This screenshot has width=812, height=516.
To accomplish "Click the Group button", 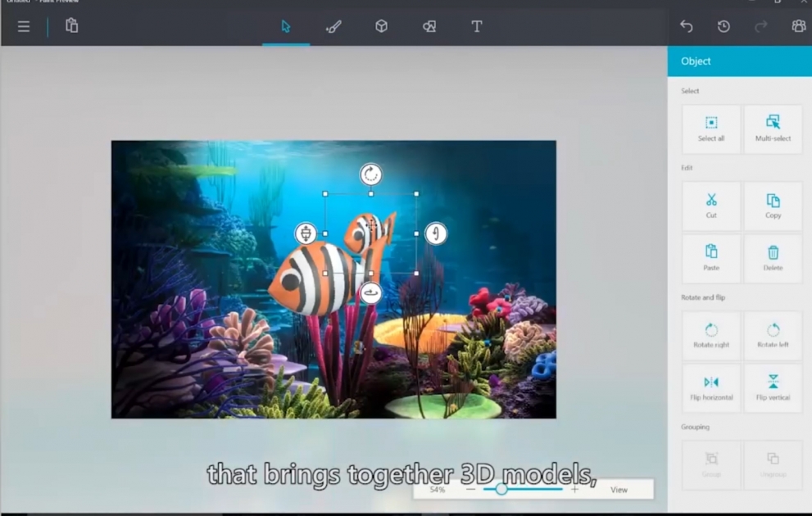I will (711, 464).
